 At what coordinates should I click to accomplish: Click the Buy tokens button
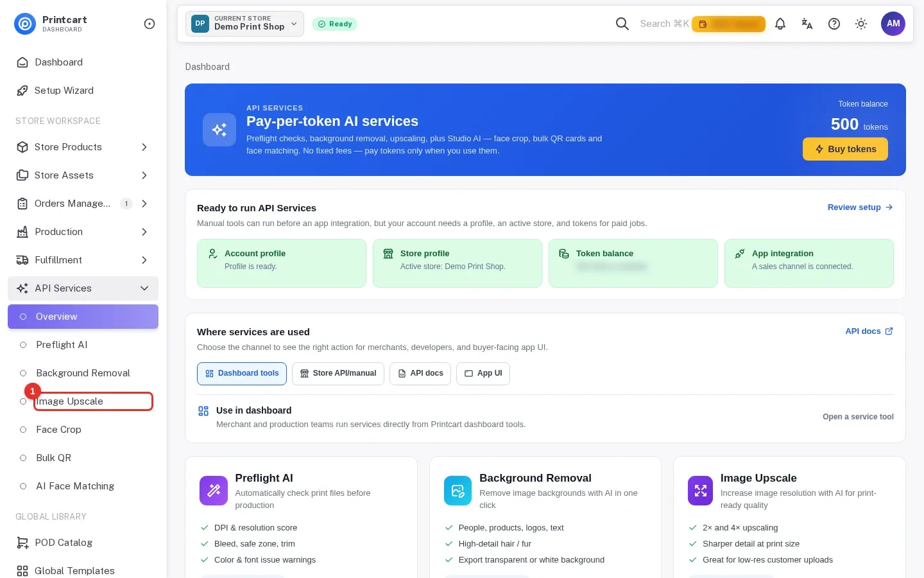tap(845, 149)
